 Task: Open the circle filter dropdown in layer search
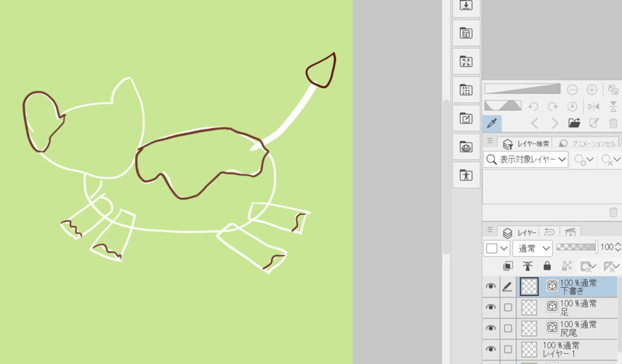click(x=584, y=160)
